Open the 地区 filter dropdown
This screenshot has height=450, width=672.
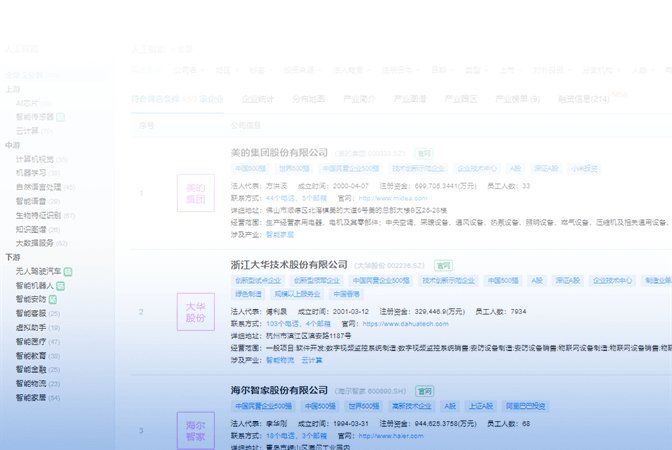click(x=225, y=70)
